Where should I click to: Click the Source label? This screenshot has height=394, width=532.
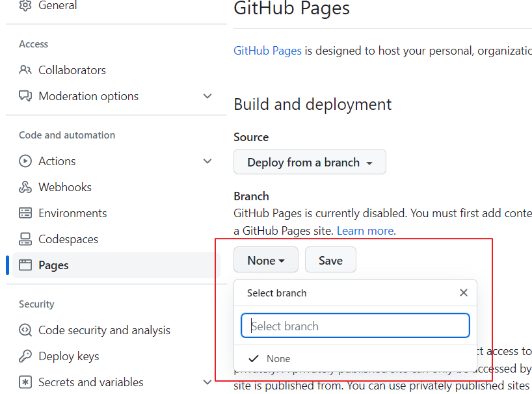[251, 137]
